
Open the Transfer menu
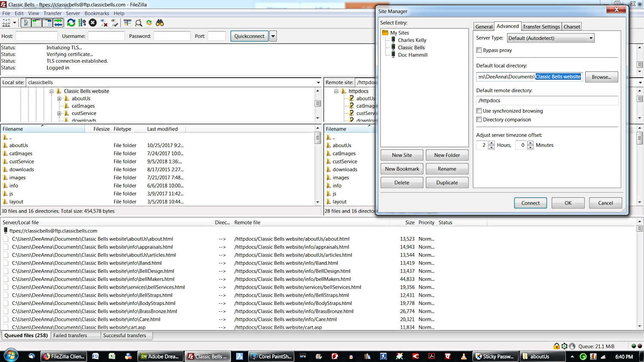52,13
